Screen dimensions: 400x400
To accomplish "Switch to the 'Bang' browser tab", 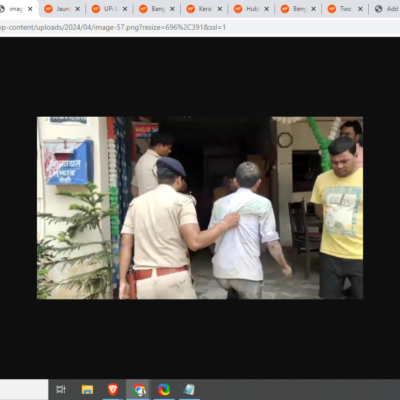I will 157,9.
